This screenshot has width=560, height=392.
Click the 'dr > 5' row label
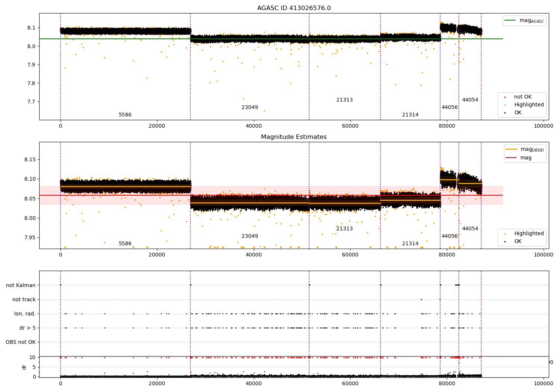(28, 328)
